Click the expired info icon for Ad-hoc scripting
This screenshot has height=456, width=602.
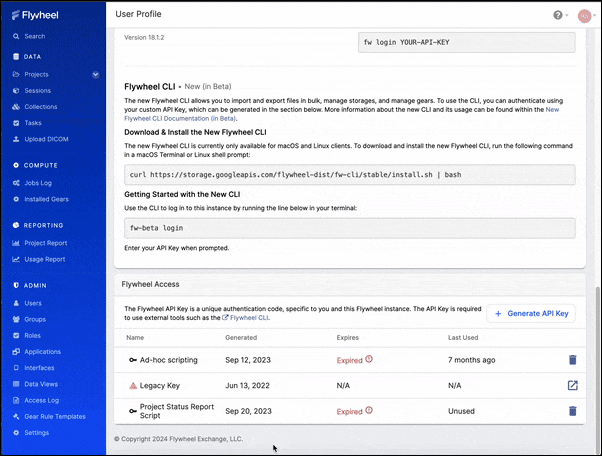point(369,359)
